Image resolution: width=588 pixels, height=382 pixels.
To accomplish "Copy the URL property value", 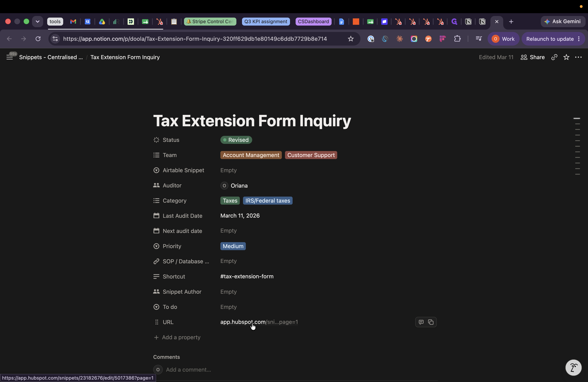I will (431, 322).
